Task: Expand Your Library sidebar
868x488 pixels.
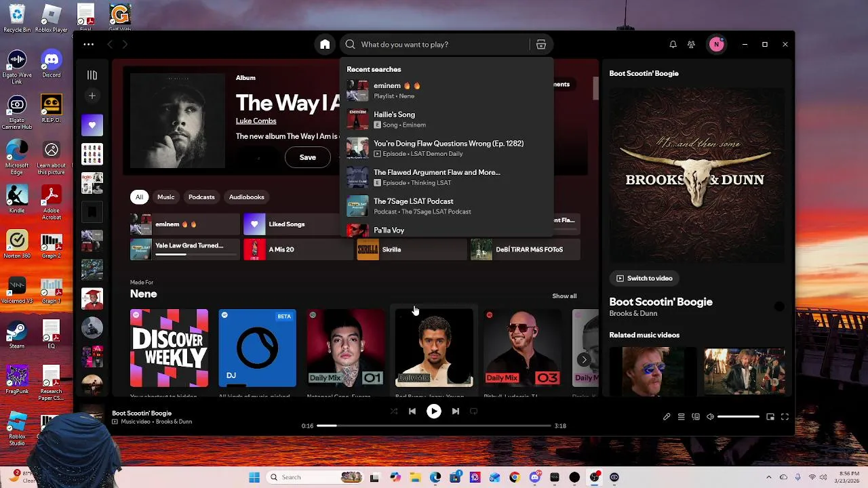Action: 92,75
